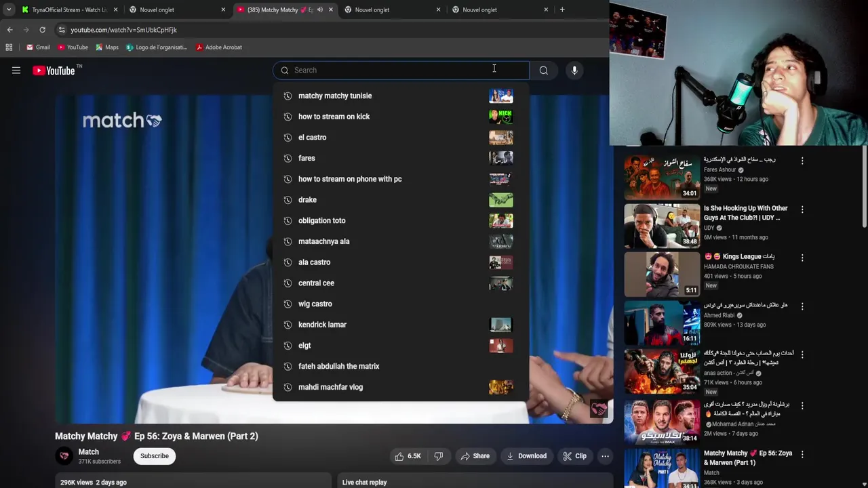Select suggestion mahdi machfar vlog

coord(401,387)
